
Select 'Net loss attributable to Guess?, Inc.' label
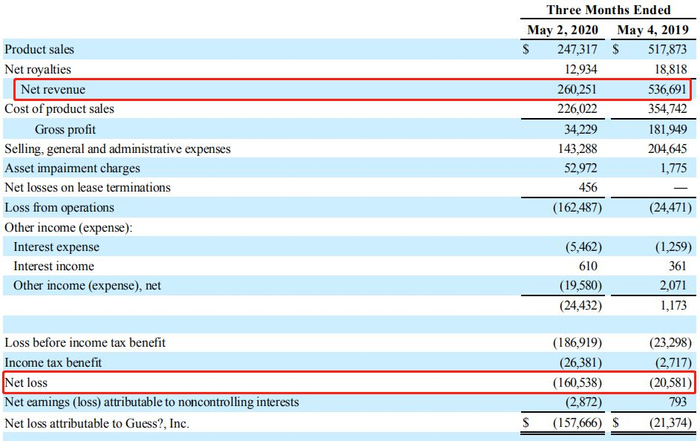click(x=97, y=423)
